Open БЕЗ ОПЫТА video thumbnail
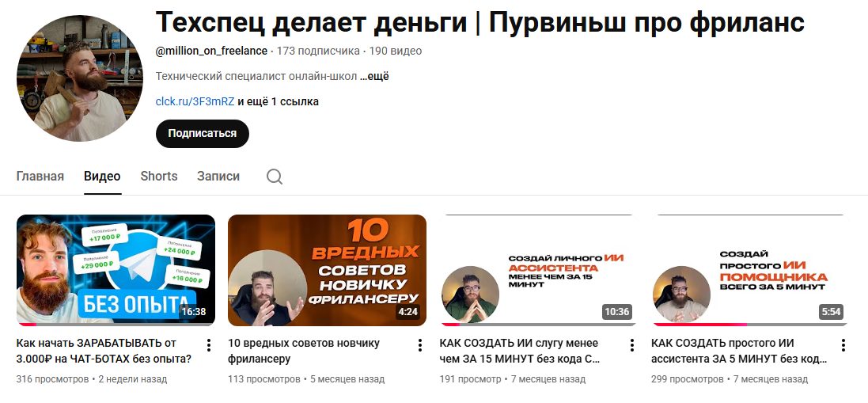This screenshot has height=403, width=868. pos(116,269)
